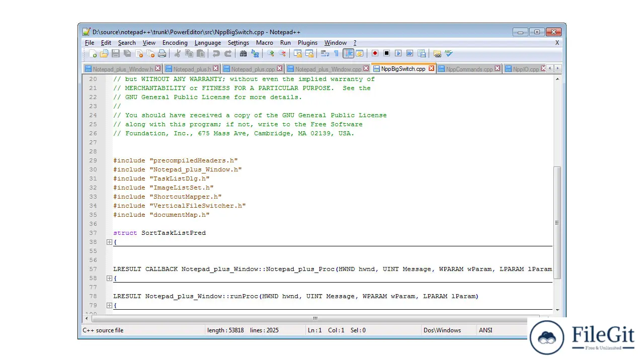Click the Dos\Windows status bar field
644x362 pixels.
coord(448,330)
